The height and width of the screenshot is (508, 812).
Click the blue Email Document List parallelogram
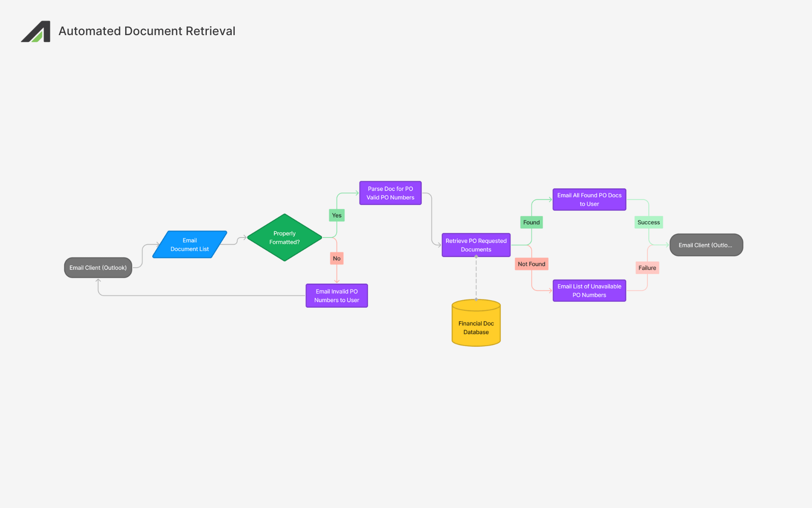coord(189,244)
